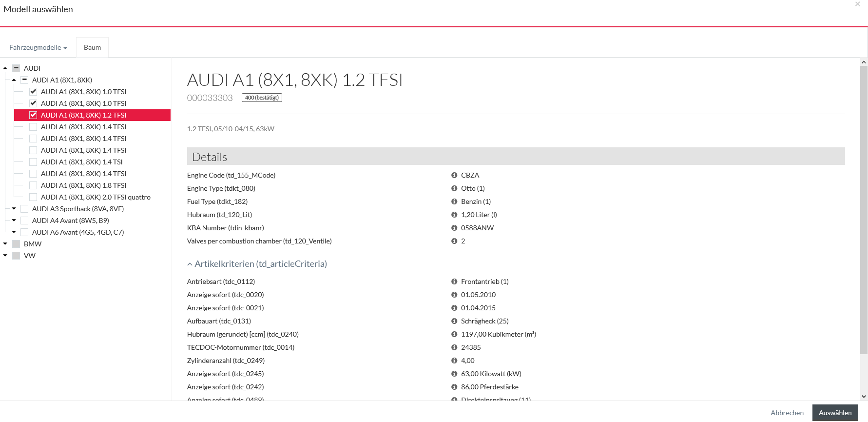Select AUDI A1 1.8 TFSI tree row
Viewport: 868px width, 422px height.
click(x=83, y=185)
